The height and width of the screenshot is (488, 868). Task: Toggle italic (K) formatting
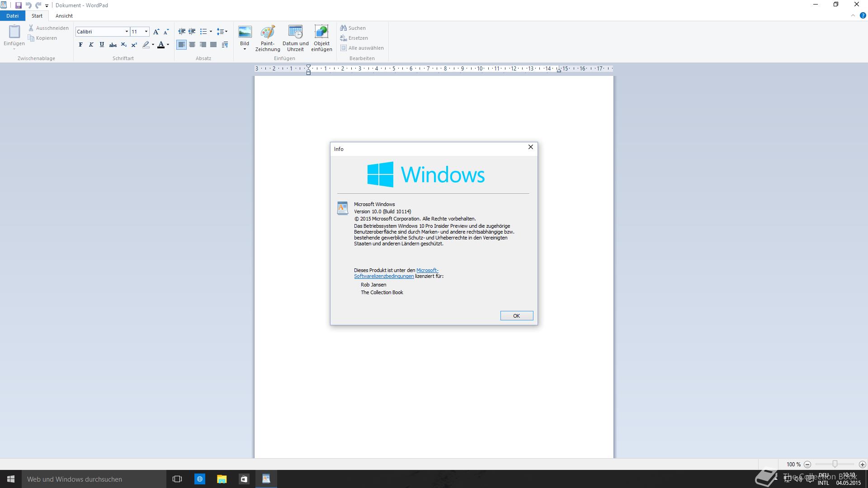click(91, 45)
